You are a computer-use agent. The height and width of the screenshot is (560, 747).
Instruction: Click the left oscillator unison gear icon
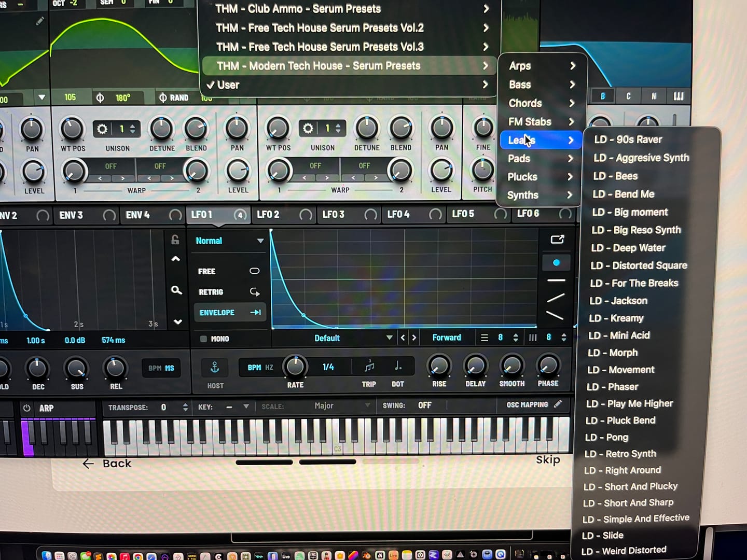[103, 129]
